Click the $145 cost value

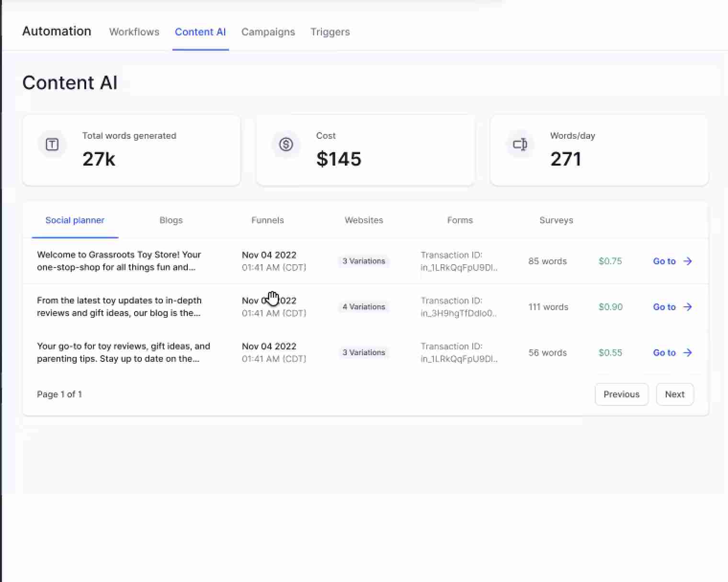click(x=339, y=159)
